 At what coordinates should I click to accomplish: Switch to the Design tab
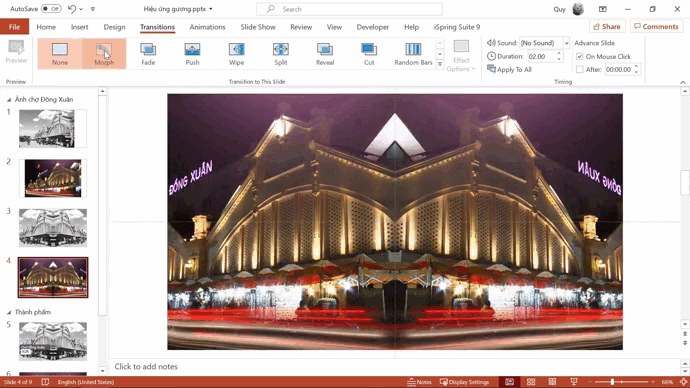(114, 27)
